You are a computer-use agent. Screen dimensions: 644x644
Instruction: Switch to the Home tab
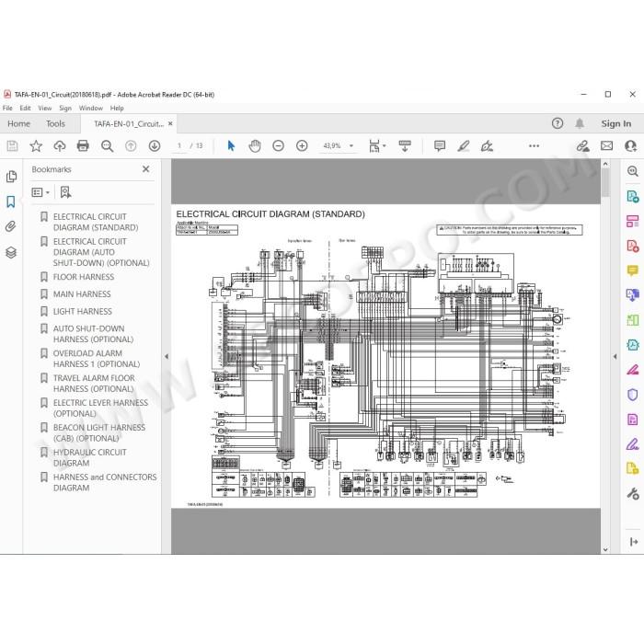(19, 123)
